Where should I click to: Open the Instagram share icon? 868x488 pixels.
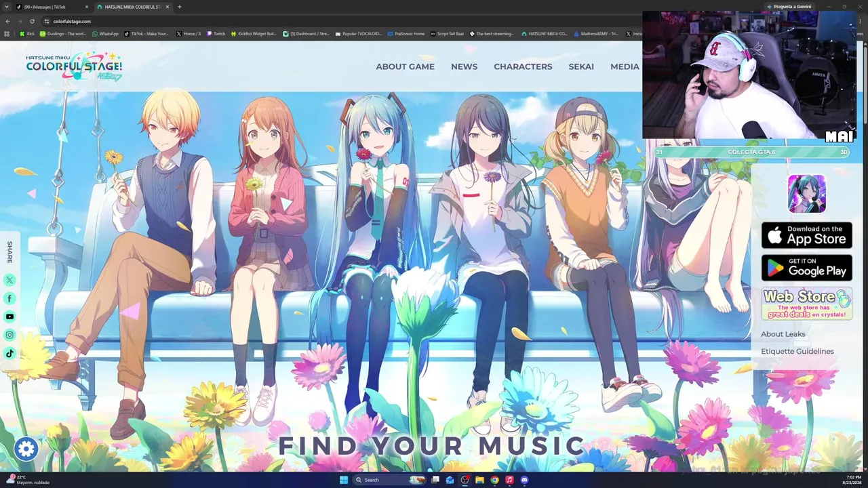9,335
